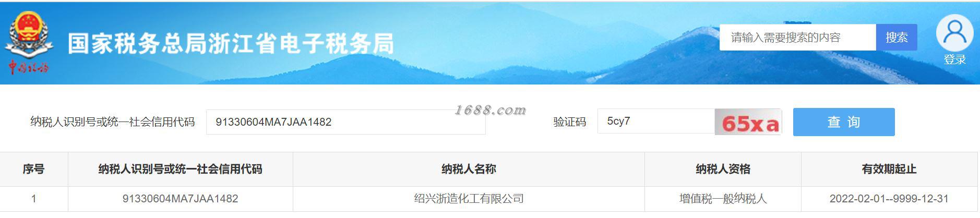Focus the header search input box

pos(797,38)
